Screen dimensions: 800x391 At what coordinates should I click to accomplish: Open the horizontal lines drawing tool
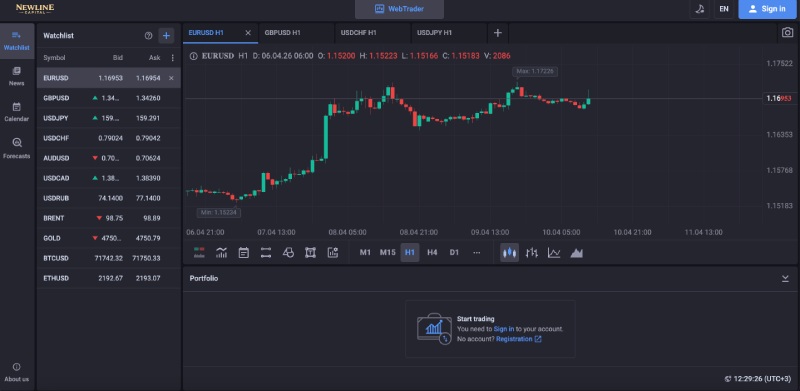pos(266,252)
